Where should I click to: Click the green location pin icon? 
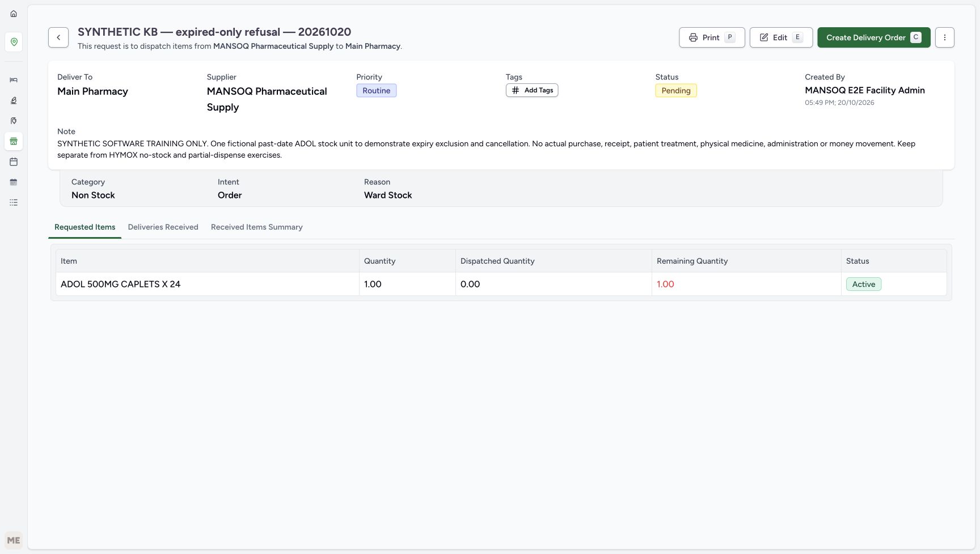[14, 42]
